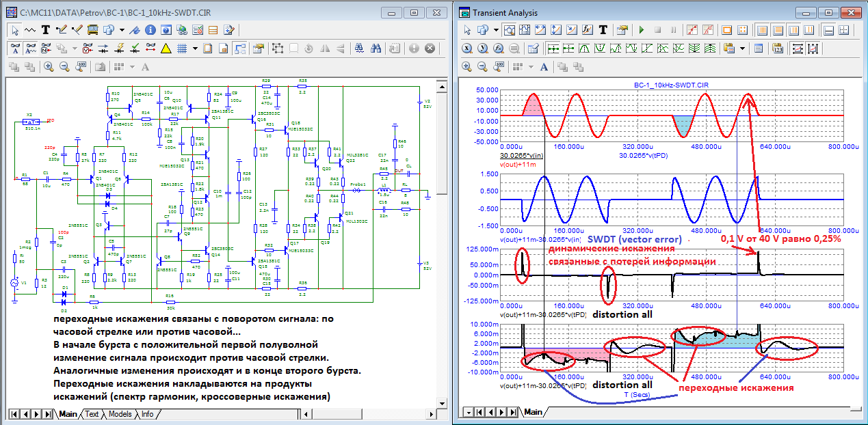Click the Peak cursor mode icon
Image resolution: width=868 pixels, height=425 pixels.
[x=586, y=49]
